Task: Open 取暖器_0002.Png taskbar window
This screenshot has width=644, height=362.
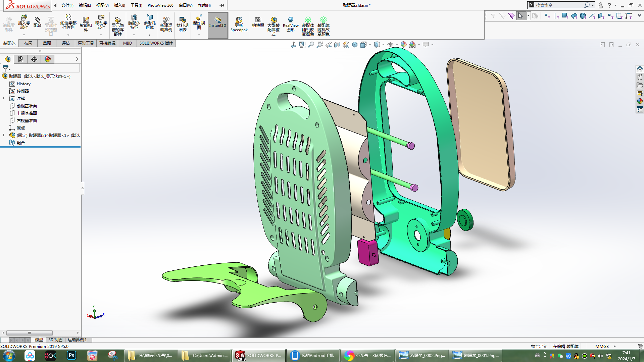Action: click(422, 355)
